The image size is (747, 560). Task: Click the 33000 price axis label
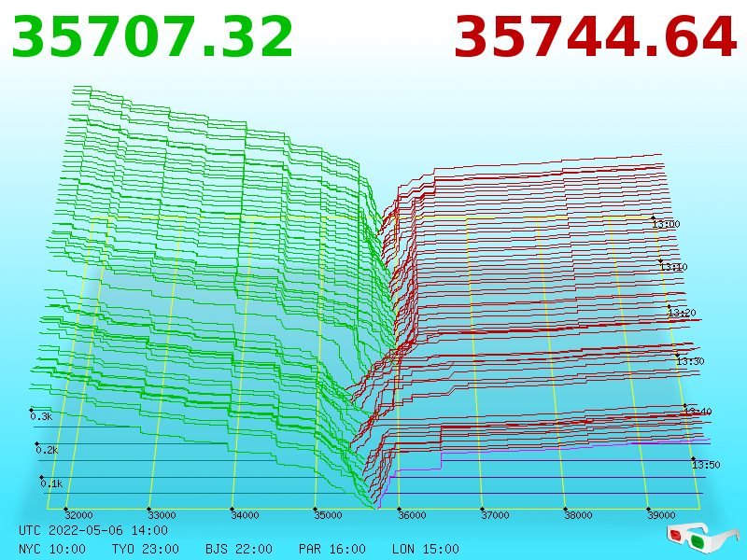[x=162, y=515]
